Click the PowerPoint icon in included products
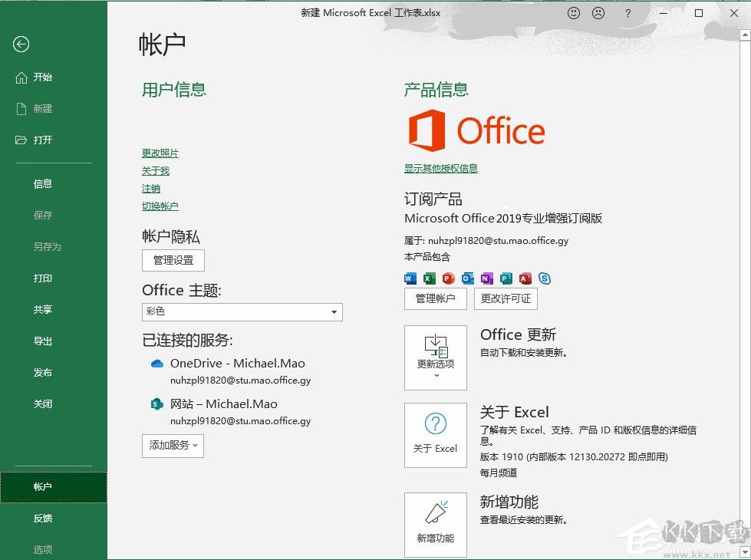 click(447, 278)
